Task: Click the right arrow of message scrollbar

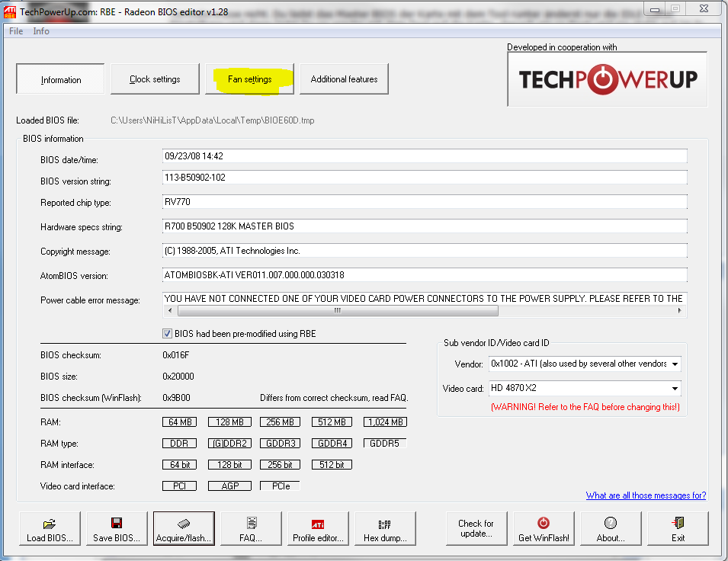Action: click(680, 311)
